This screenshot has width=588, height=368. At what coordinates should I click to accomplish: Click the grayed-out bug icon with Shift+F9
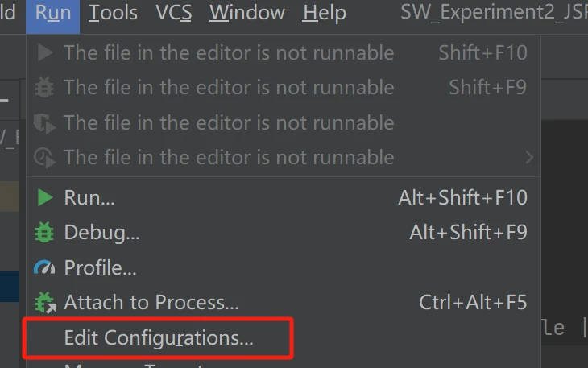[x=44, y=87]
